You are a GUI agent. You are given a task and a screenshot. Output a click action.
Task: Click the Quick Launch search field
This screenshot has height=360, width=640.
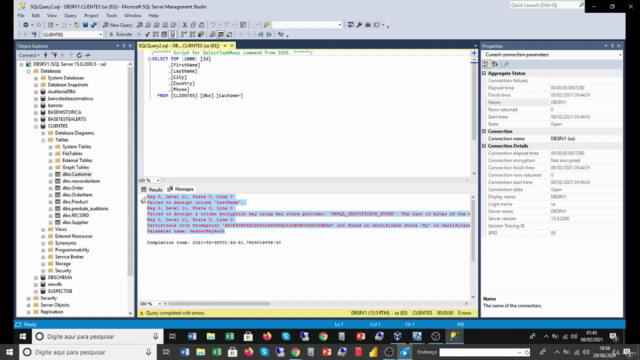click(545, 5)
